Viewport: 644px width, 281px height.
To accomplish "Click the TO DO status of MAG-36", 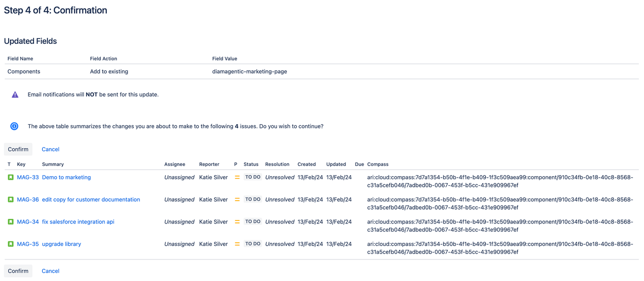I will point(253,200).
